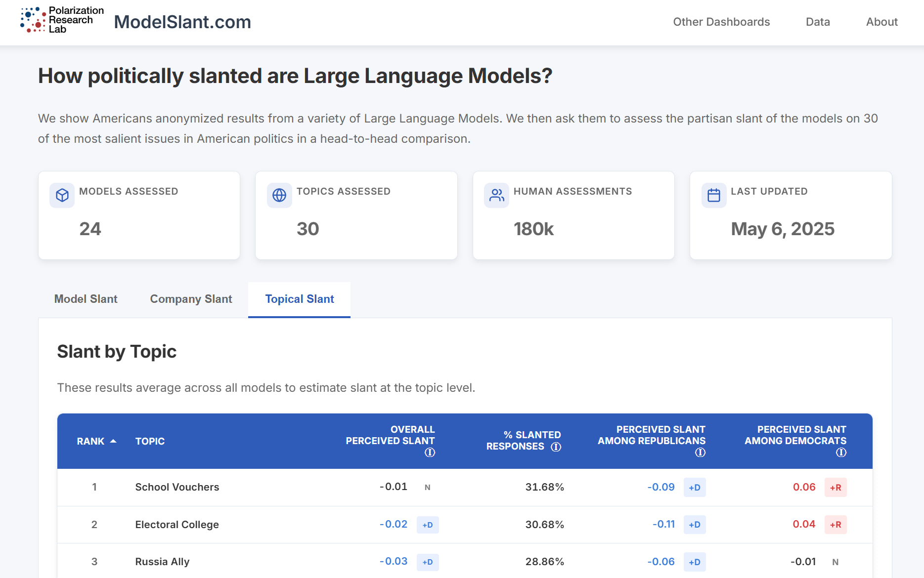Click the 28.86% value

click(x=545, y=562)
